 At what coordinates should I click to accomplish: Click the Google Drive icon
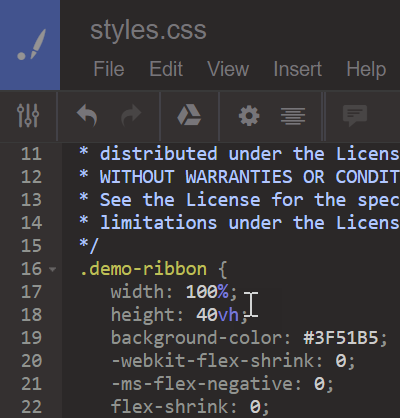pyautogui.click(x=189, y=115)
